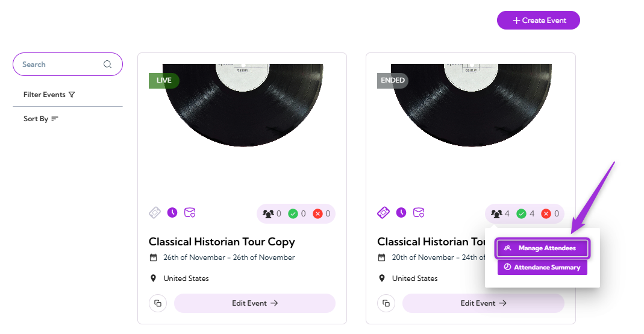Expand the Sort By options
The width and height of the screenshot is (644, 334).
pyautogui.click(x=40, y=119)
